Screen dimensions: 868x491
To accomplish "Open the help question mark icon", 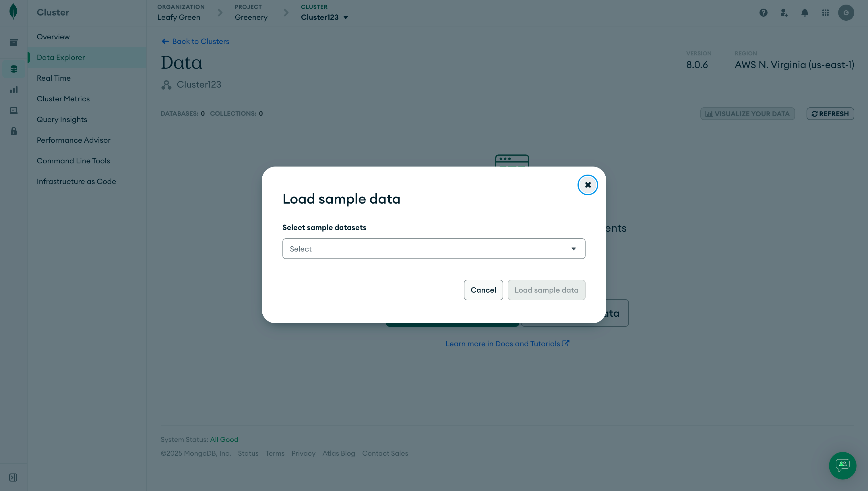I will pos(763,13).
